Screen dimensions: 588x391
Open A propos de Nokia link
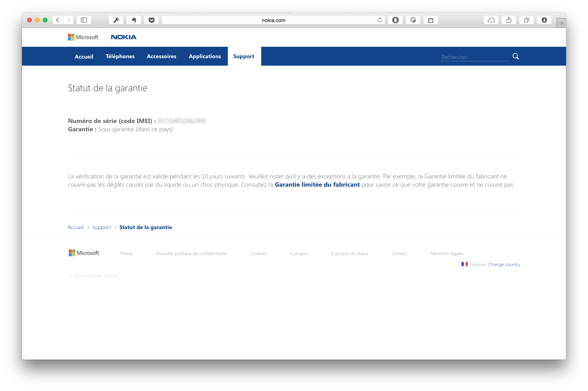(350, 253)
